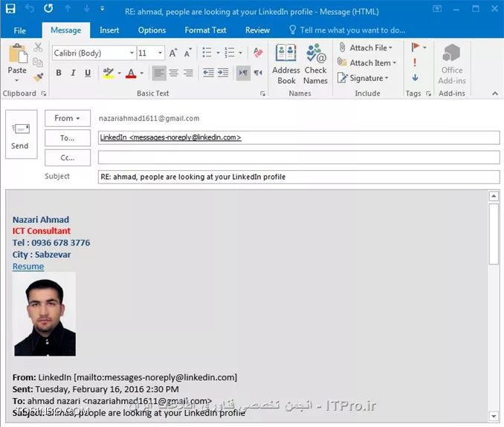The image size is (504, 427).
Task: Toggle Italic formatting
Action: click(x=74, y=73)
